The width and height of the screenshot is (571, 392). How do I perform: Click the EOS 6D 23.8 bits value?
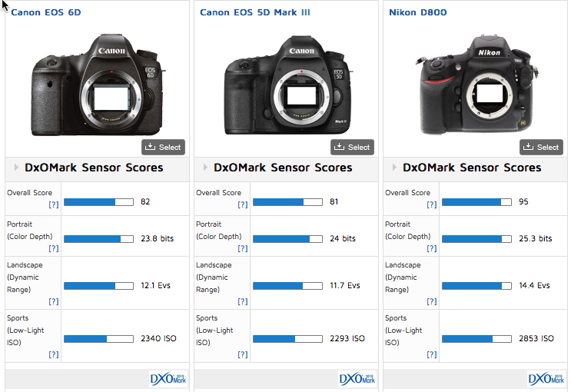pyautogui.click(x=158, y=238)
